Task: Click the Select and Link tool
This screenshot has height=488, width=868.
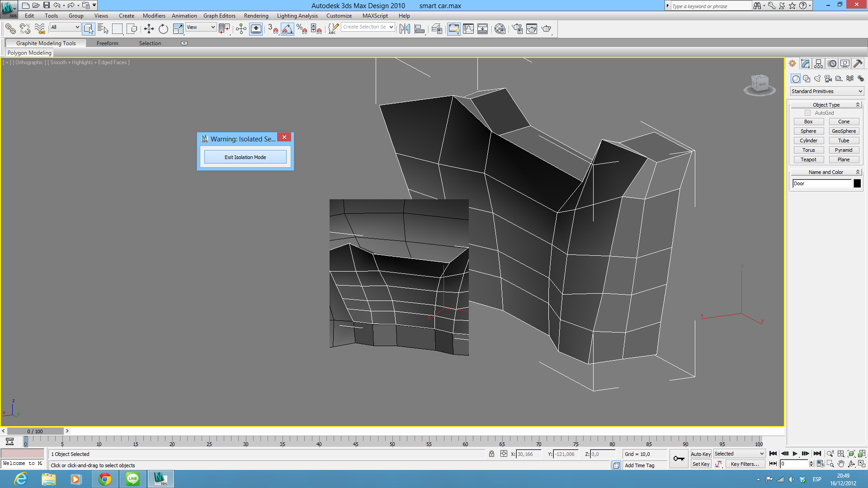Action: (10, 29)
